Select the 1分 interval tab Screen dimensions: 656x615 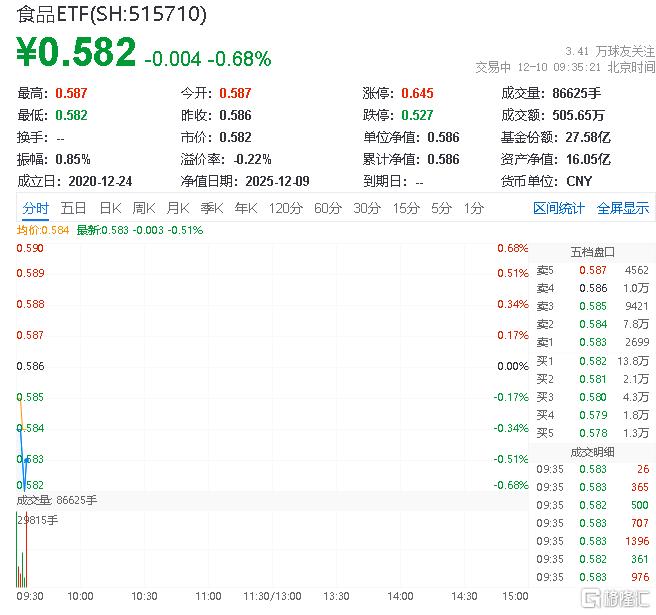point(474,208)
